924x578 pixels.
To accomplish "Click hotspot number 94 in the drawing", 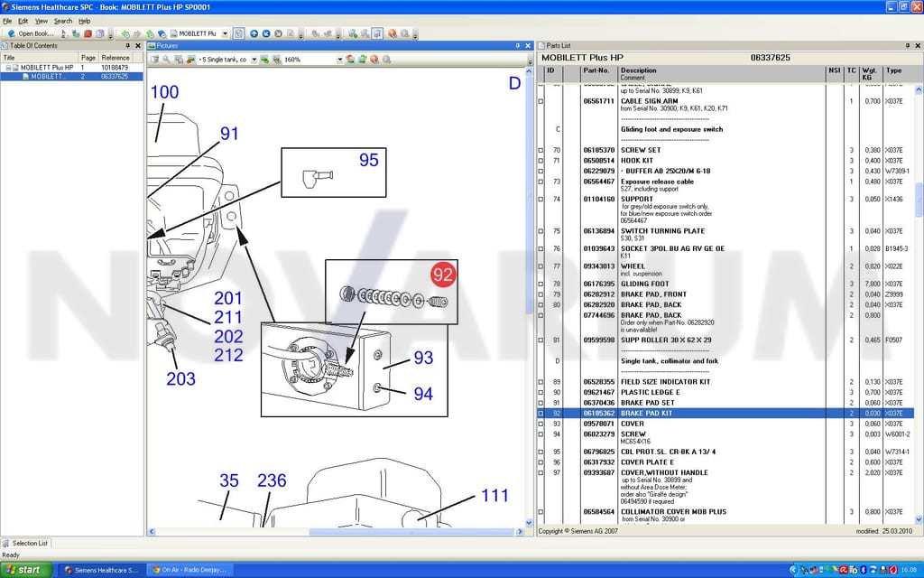I will [423, 394].
